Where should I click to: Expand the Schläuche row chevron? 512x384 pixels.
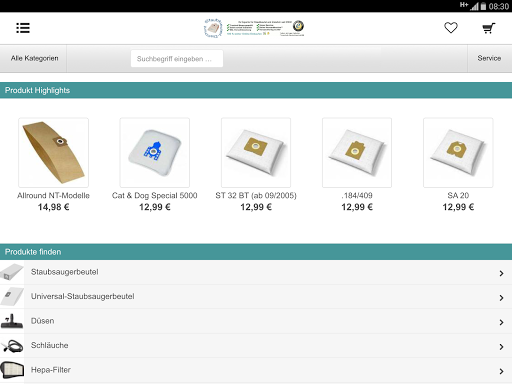pyautogui.click(x=501, y=347)
